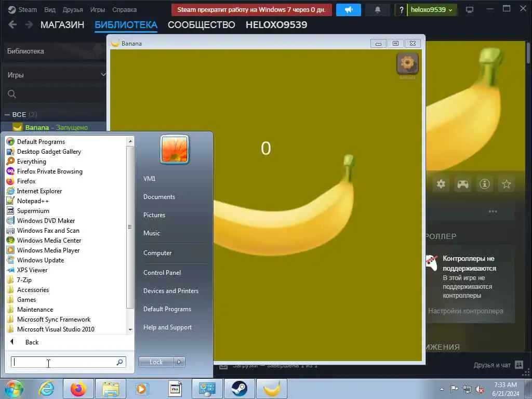Click the controller icon on game page
Screen dimensions: 532x399
pyautogui.click(x=463, y=184)
